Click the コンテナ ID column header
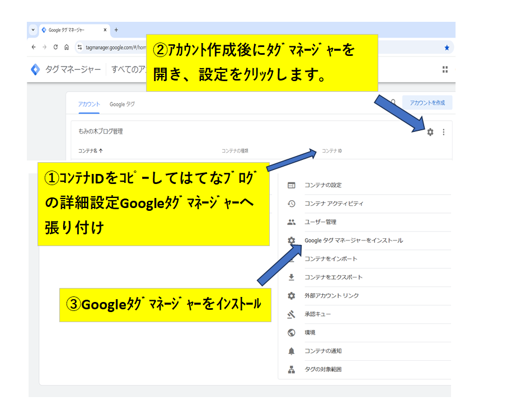This screenshot has width=507, height=420. pos(332,151)
